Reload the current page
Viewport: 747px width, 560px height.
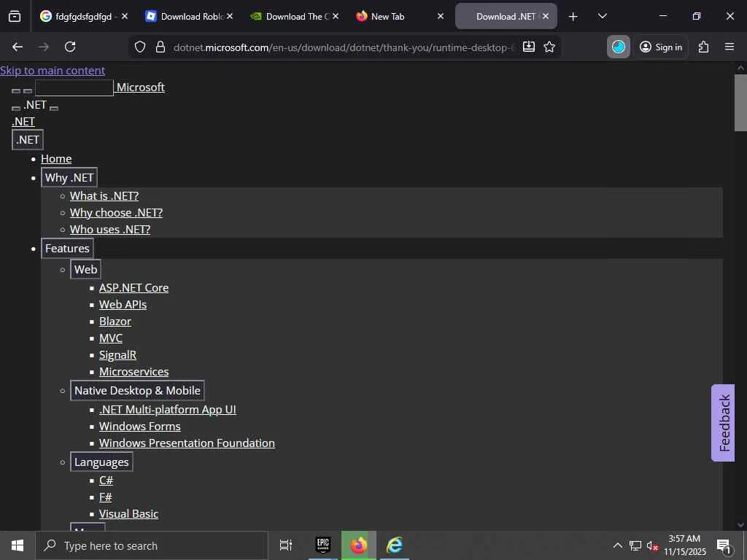coord(70,47)
